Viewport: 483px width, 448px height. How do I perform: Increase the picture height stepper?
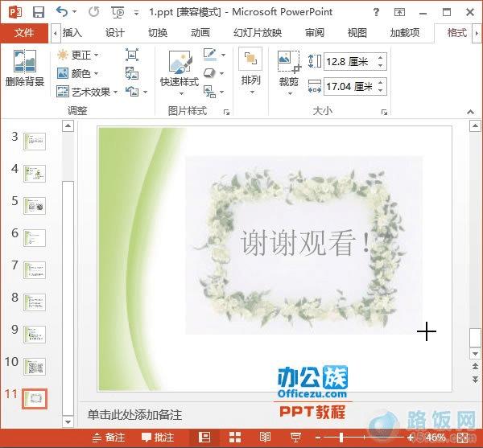[x=381, y=58]
